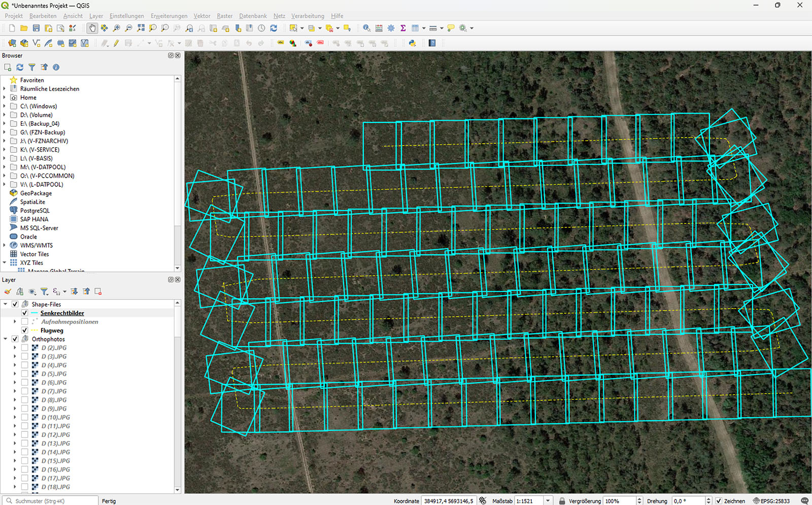This screenshot has height=505, width=812.
Task: Open the field calculator Sigma statistics icon
Action: [403, 28]
